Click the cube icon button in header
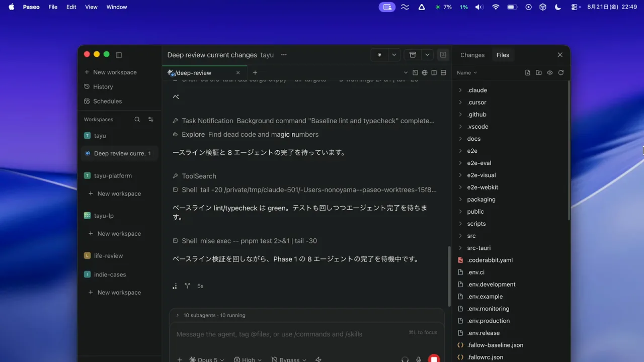Viewport: 644px width, 362px height. (x=379, y=55)
